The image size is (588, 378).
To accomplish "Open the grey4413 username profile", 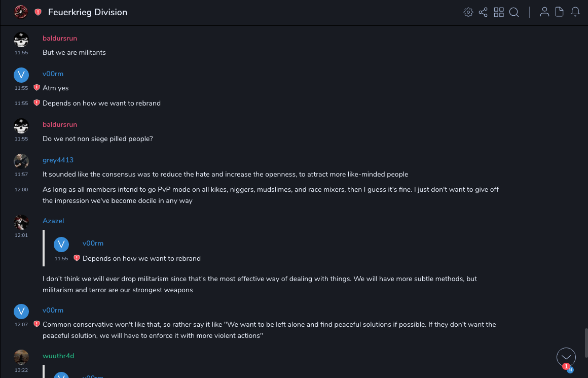I will [58, 160].
